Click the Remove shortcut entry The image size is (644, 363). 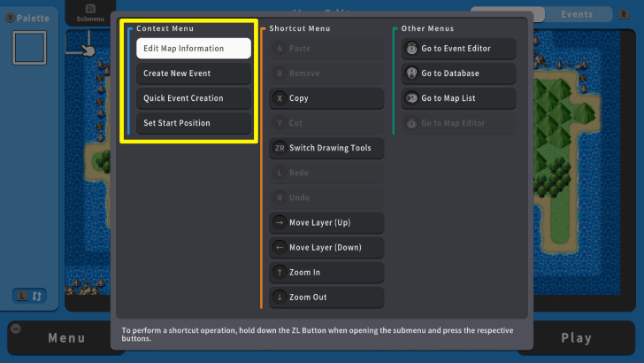coord(326,73)
